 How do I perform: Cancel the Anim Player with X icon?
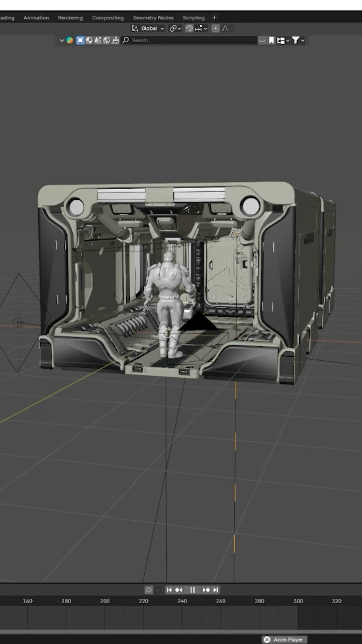tap(267, 639)
